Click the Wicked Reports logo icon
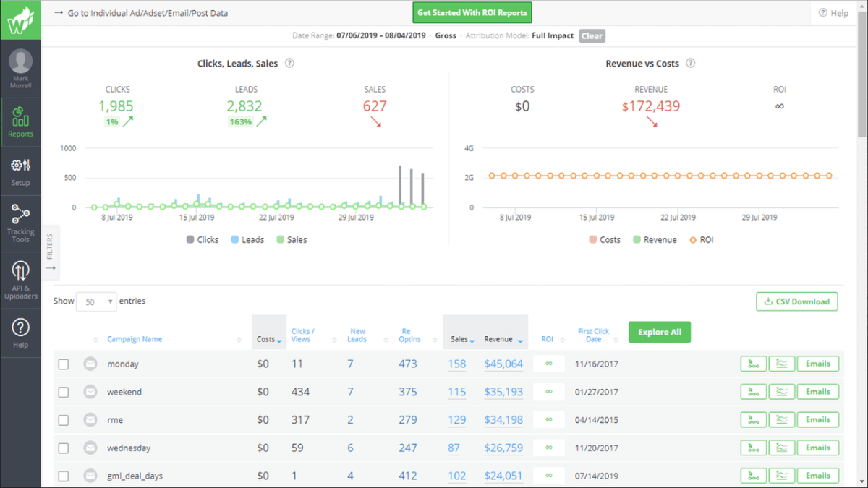868x488 pixels. click(x=20, y=21)
